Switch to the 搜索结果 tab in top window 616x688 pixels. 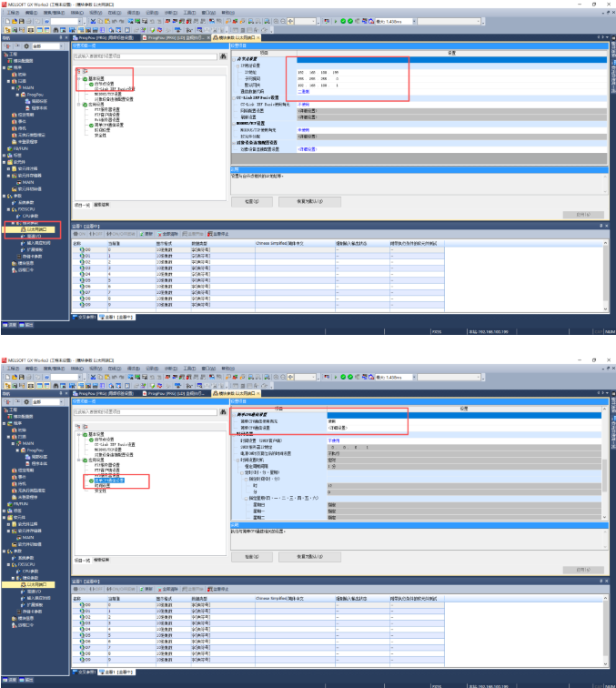tap(102, 205)
